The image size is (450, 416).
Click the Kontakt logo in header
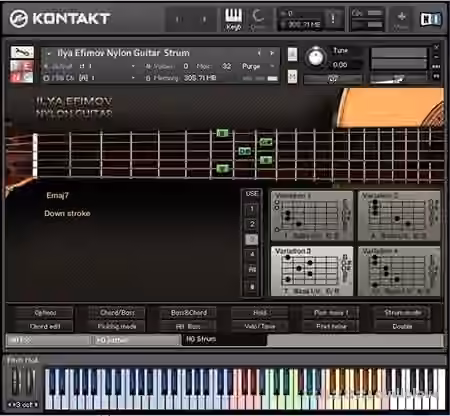click(x=60, y=19)
